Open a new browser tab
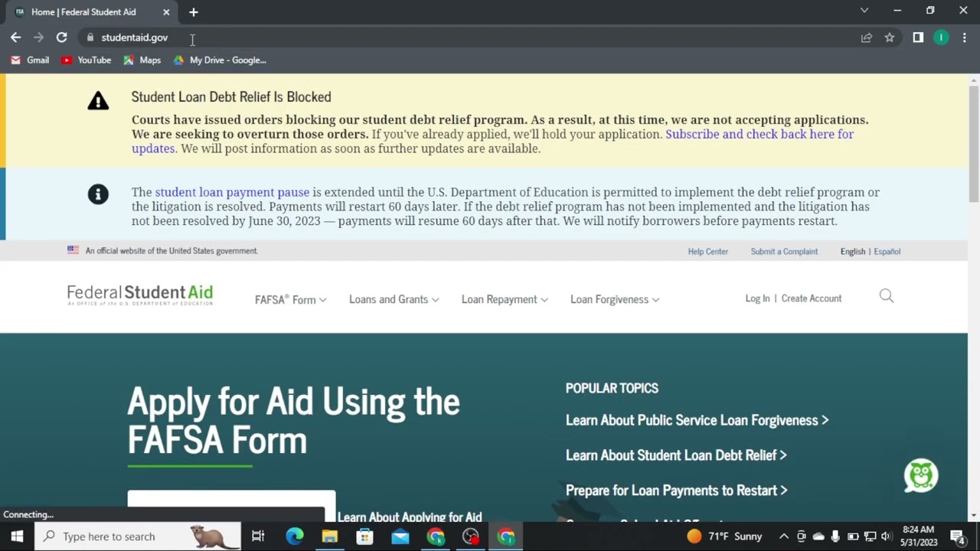This screenshot has width=980, height=551. point(194,12)
